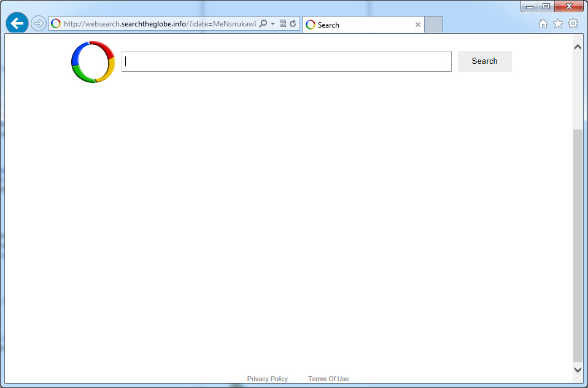The width and height of the screenshot is (588, 388).
Task: Click the scrollbar down arrow
Action: tap(578, 370)
